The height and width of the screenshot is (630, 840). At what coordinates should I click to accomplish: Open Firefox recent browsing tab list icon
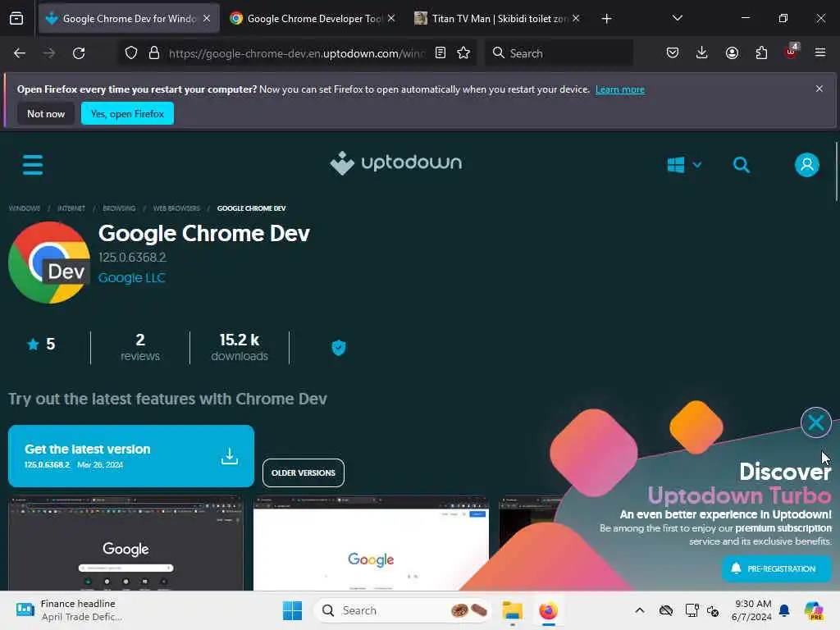click(x=16, y=19)
